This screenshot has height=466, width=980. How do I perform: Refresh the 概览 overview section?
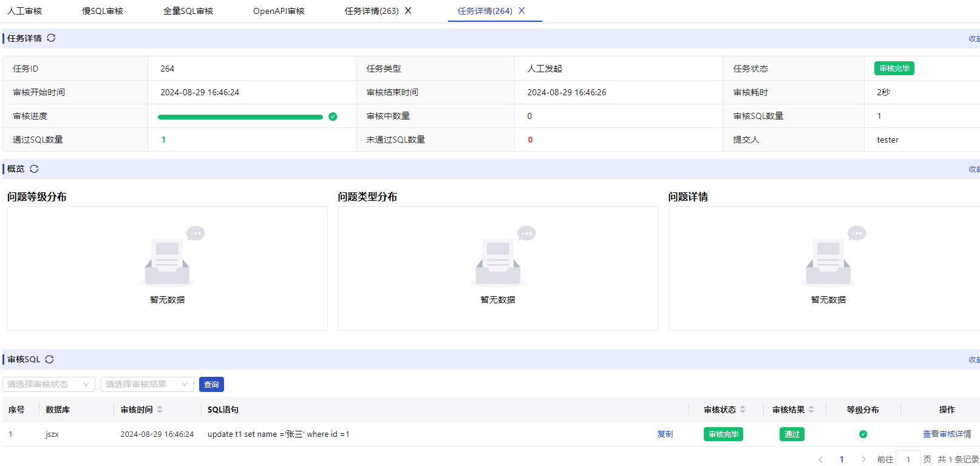coord(34,169)
